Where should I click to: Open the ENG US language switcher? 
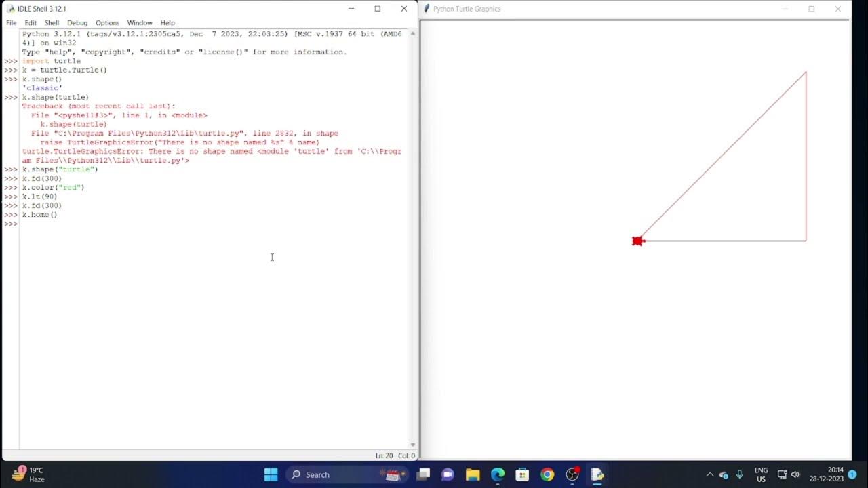point(761,474)
